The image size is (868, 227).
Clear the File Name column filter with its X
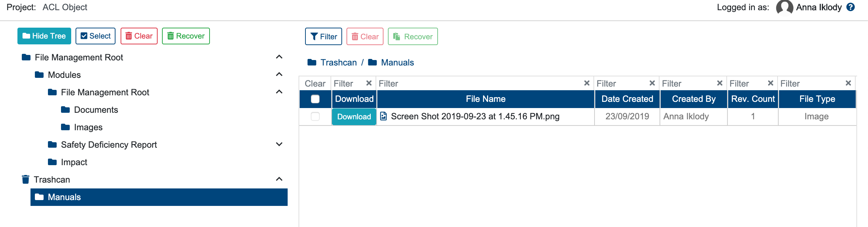coord(587,83)
